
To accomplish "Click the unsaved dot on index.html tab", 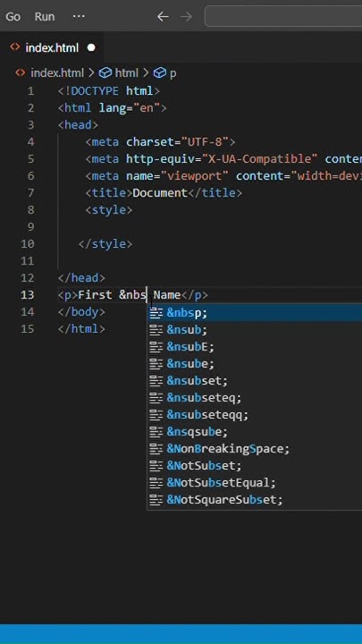I will click(x=91, y=47).
